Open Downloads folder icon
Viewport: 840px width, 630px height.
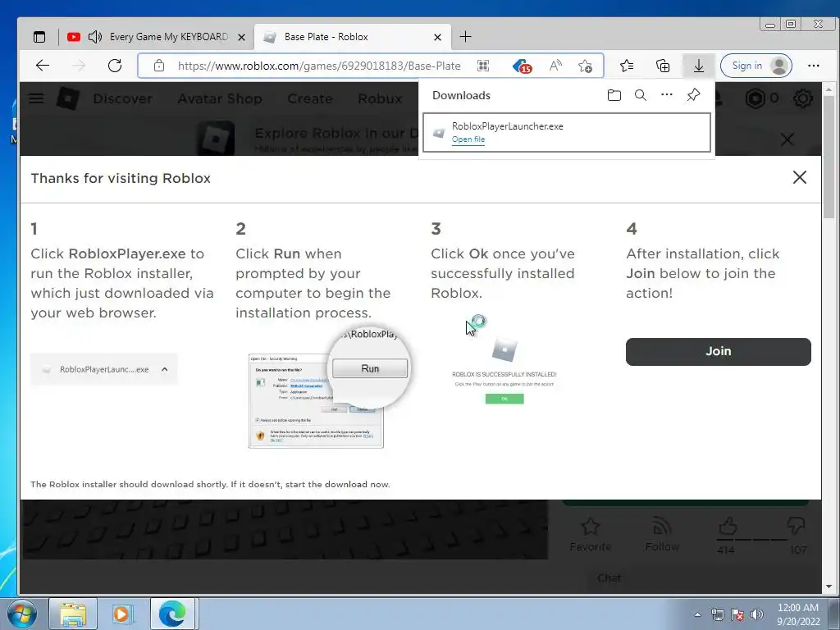coord(614,95)
